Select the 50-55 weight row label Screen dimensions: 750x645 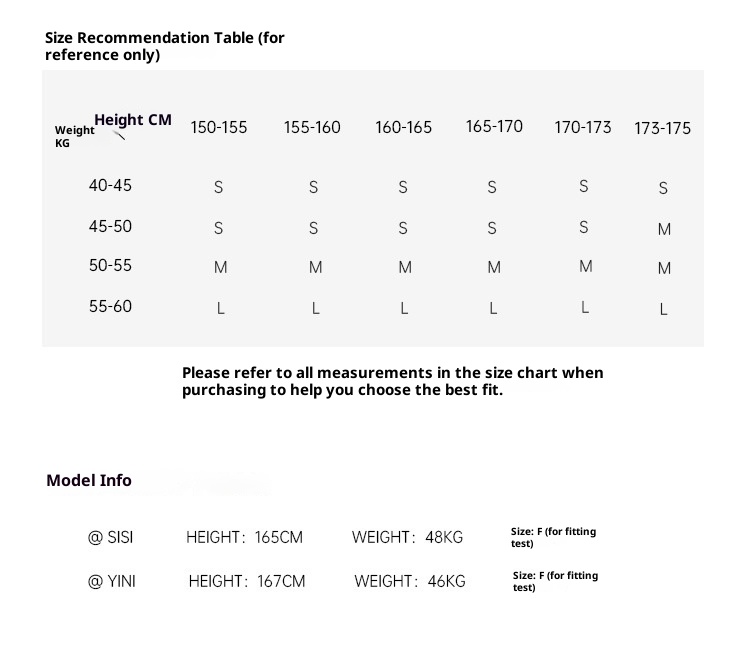pos(110,266)
